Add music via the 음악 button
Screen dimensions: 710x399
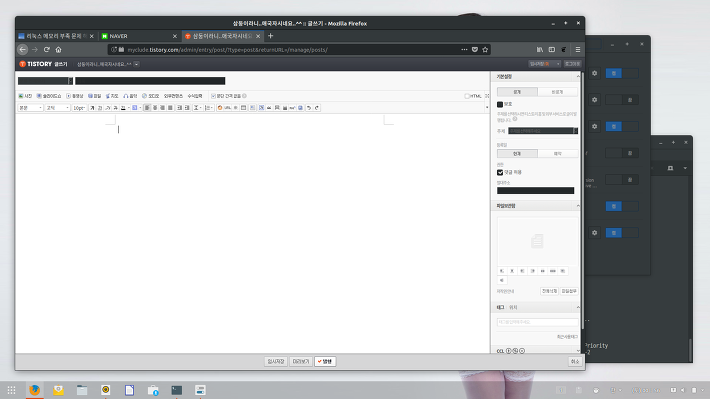coord(130,96)
